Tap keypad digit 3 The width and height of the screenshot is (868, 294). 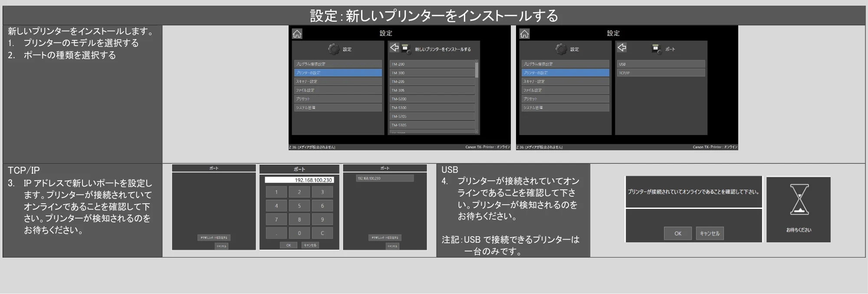pos(322,192)
